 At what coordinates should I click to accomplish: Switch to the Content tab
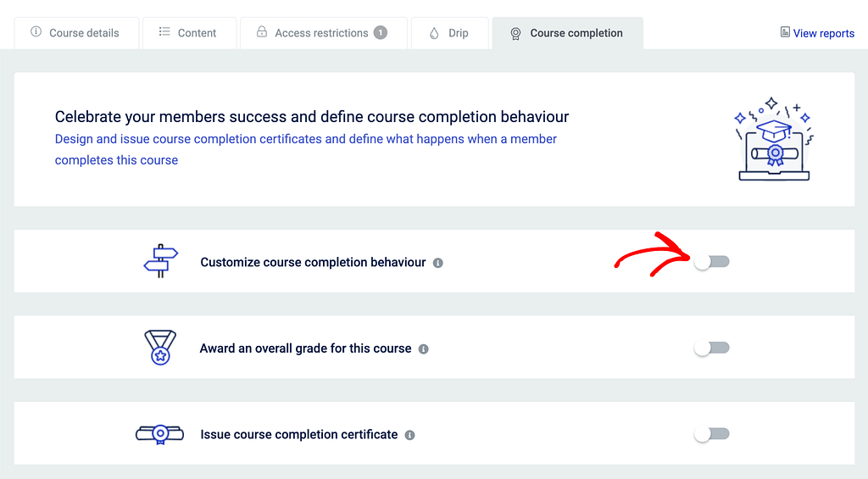(188, 33)
